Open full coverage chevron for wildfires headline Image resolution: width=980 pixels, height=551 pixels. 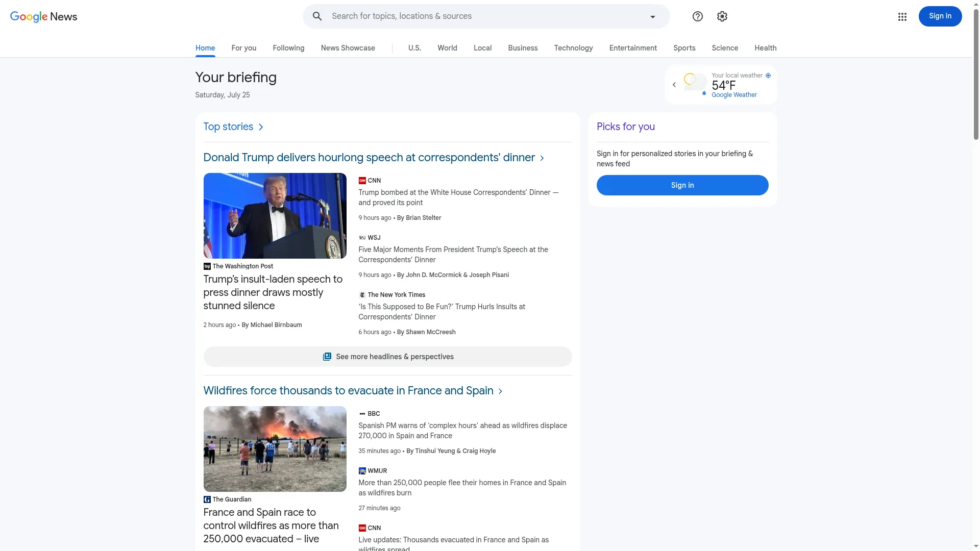[500, 391]
